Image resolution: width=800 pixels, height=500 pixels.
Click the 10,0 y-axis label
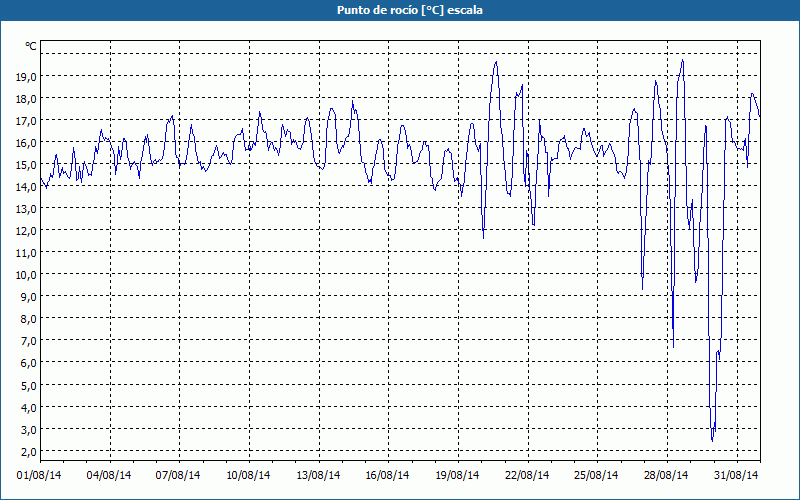pyautogui.click(x=26, y=276)
